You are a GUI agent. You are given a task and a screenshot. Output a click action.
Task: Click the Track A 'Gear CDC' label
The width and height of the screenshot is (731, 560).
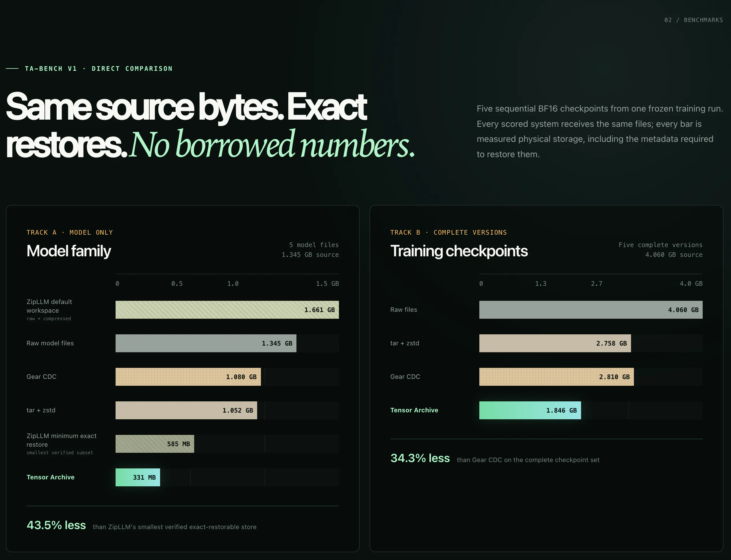click(x=41, y=377)
